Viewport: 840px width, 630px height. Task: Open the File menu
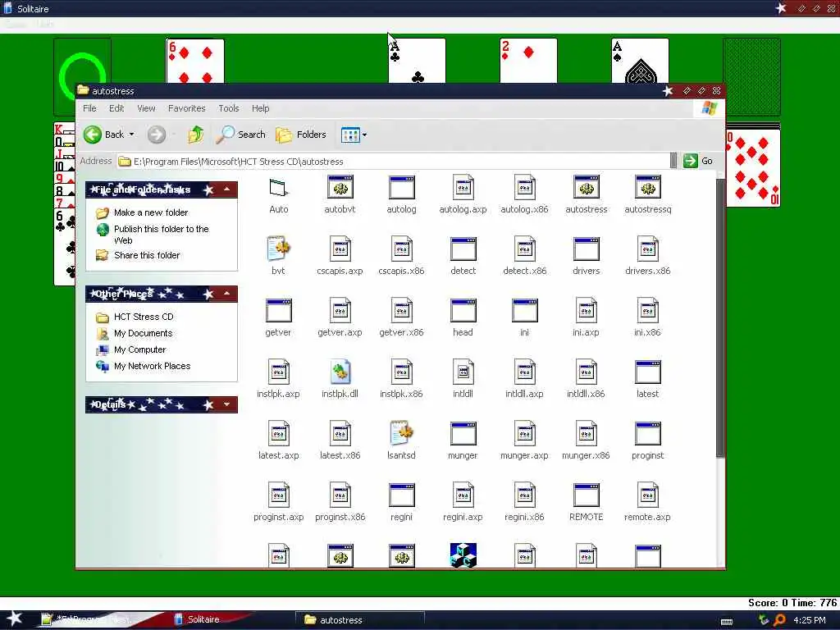click(89, 108)
